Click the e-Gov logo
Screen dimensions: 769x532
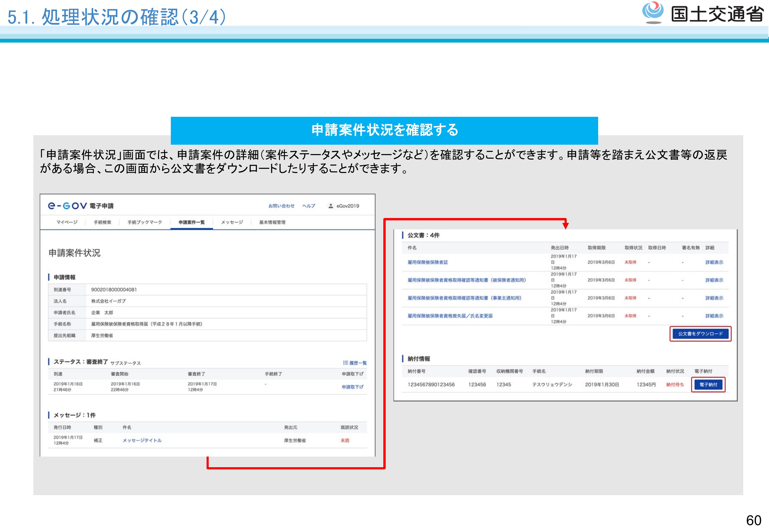click(67, 206)
